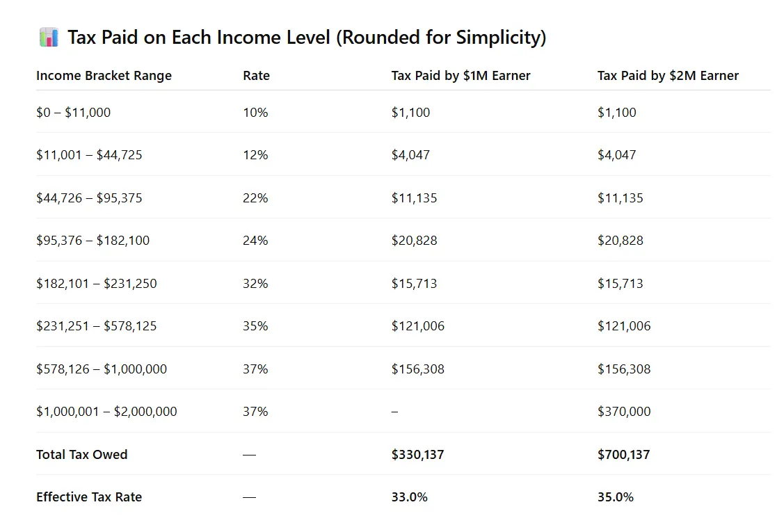Viewport: 777px width, 532px height.
Task: Click the Effective Tax Rate row label
Action: pos(89,497)
